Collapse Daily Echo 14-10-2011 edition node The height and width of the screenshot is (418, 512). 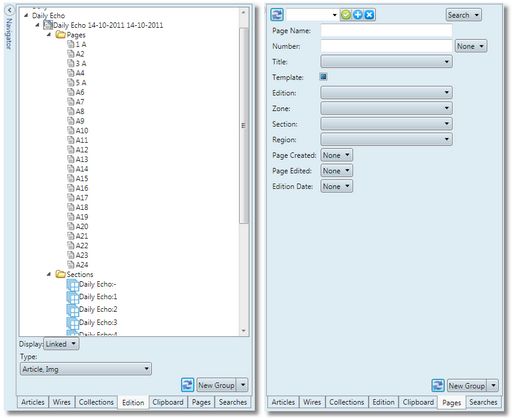click(x=38, y=25)
